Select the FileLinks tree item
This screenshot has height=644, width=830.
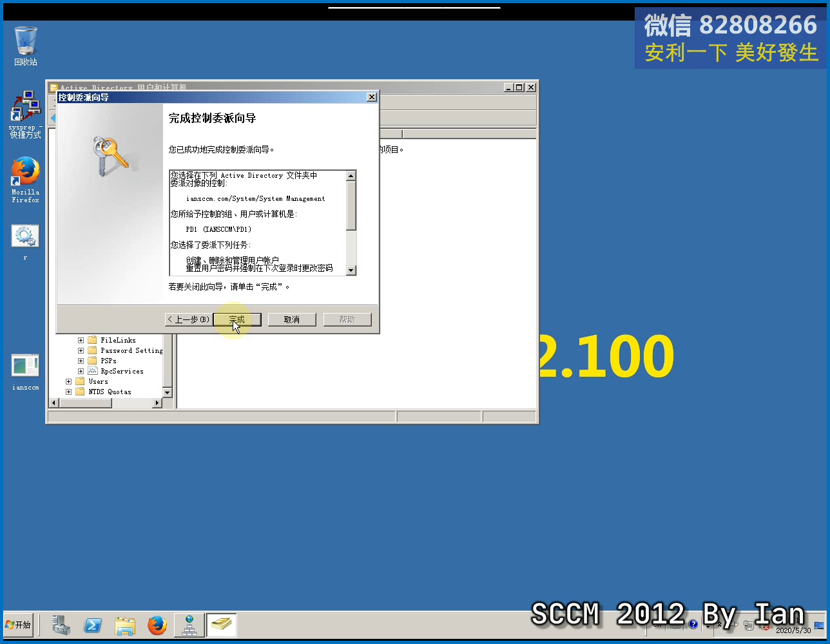click(118, 340)
